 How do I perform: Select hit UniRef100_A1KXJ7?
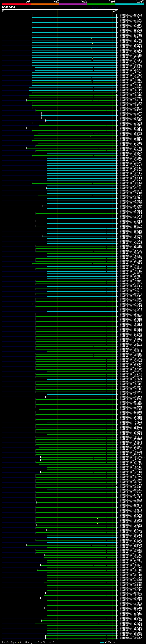[131, 342]
